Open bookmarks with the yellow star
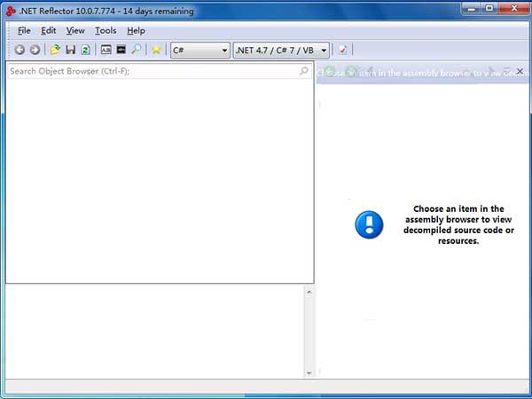Image resolution: width=532 pixels, height=399 pixels. click(156, 50)
